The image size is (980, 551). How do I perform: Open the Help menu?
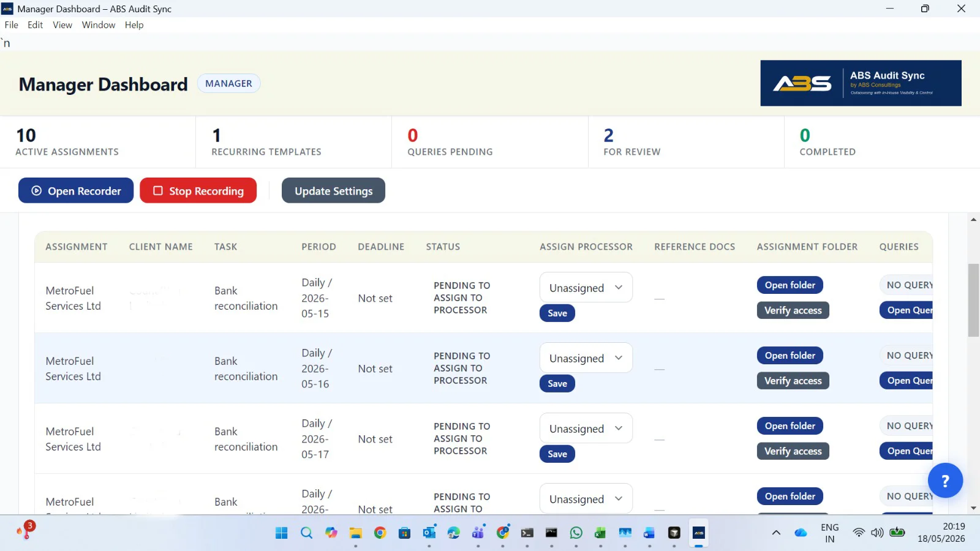134,25
